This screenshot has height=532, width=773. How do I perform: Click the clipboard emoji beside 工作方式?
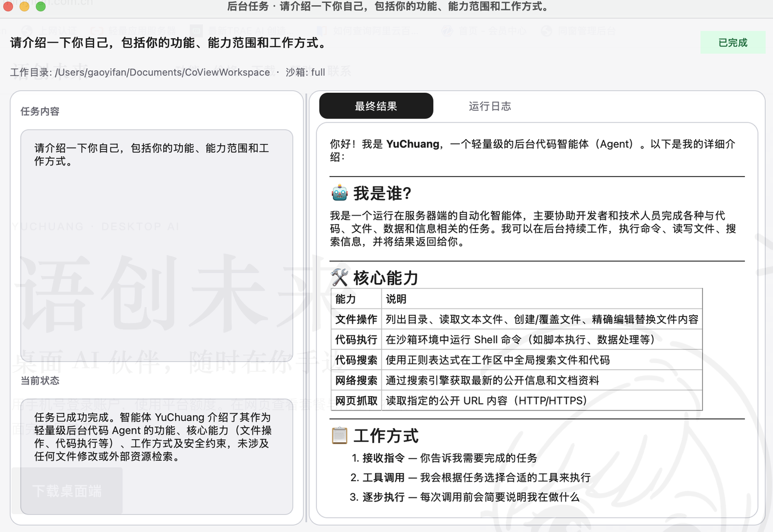click(x=340, y=435)
